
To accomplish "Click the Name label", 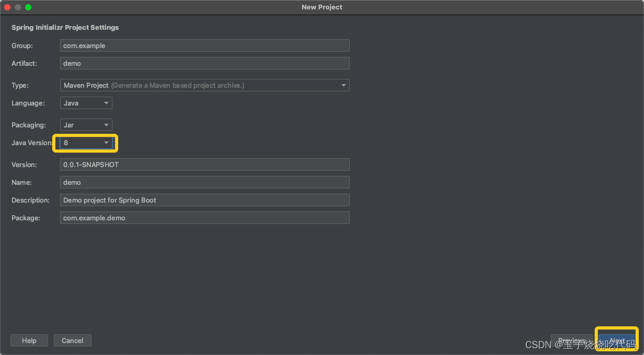I will pos(22,182).
